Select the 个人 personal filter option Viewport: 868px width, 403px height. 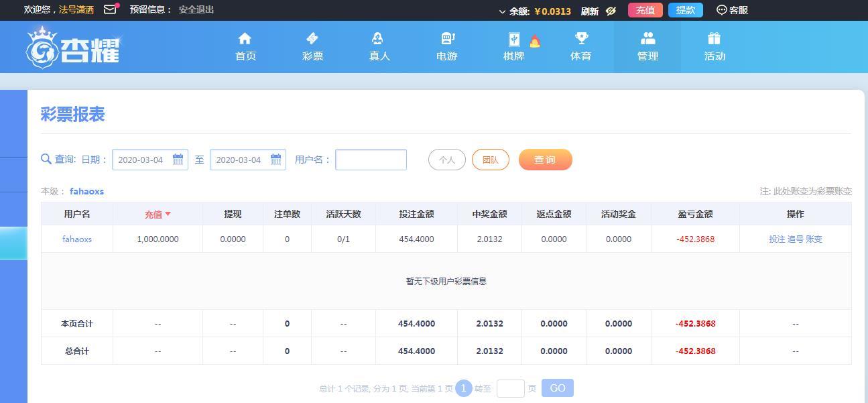(446, 160)
